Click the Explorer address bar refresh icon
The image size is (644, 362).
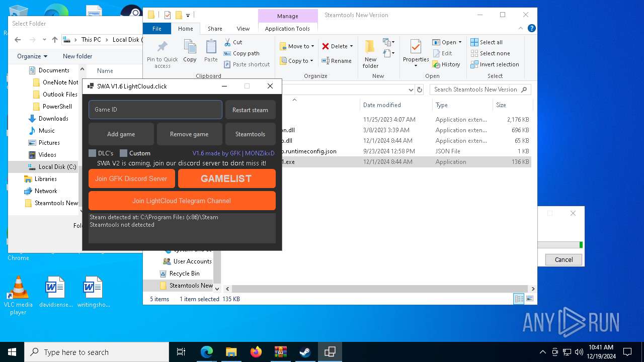(x=420, y=89)
